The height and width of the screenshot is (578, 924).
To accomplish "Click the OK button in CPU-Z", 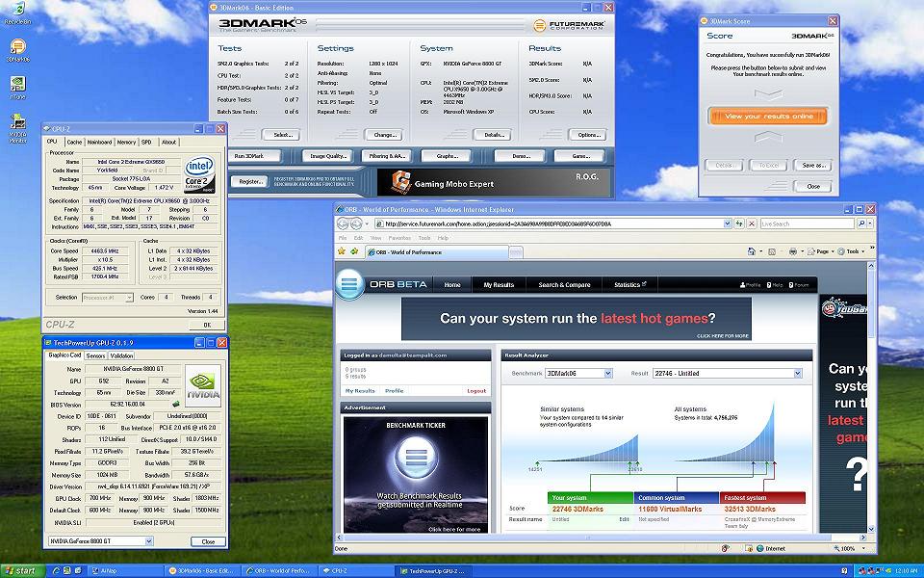I will click(207, 325).
